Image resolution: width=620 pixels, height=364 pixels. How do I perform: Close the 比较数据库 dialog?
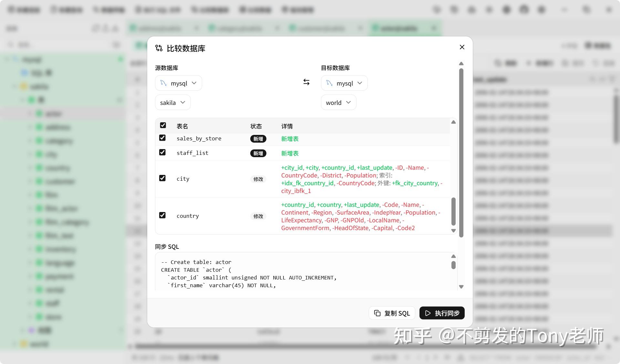click(462, 47)
